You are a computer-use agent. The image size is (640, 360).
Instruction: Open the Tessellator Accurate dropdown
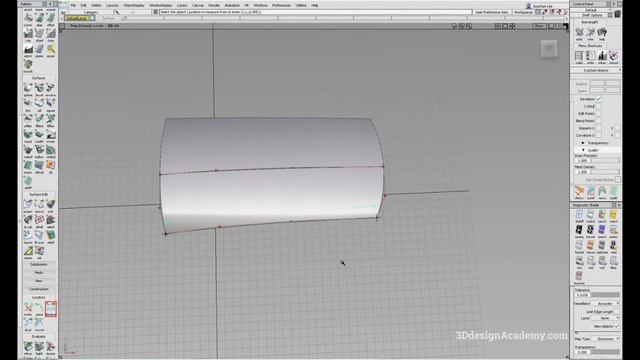(x=606, y=304)
